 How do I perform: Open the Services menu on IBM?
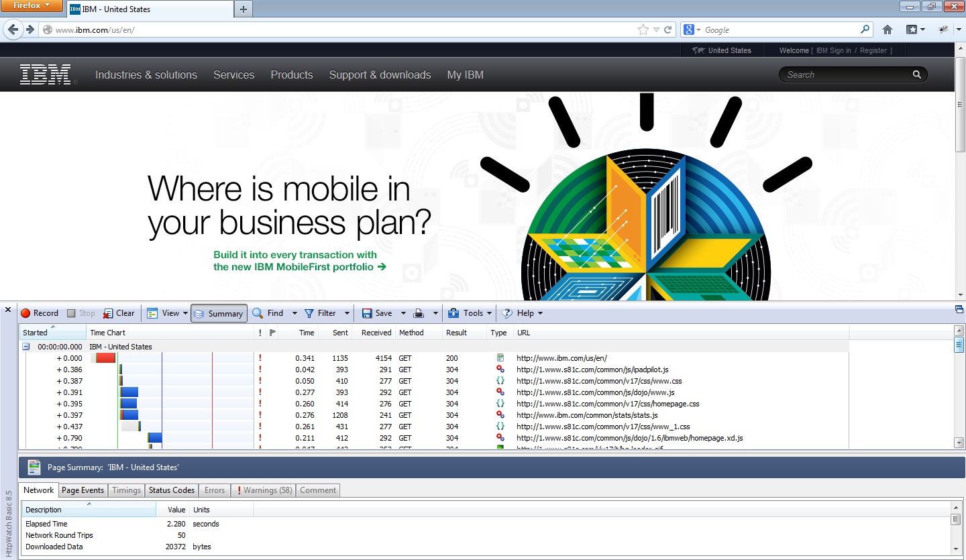pos(234,75)
